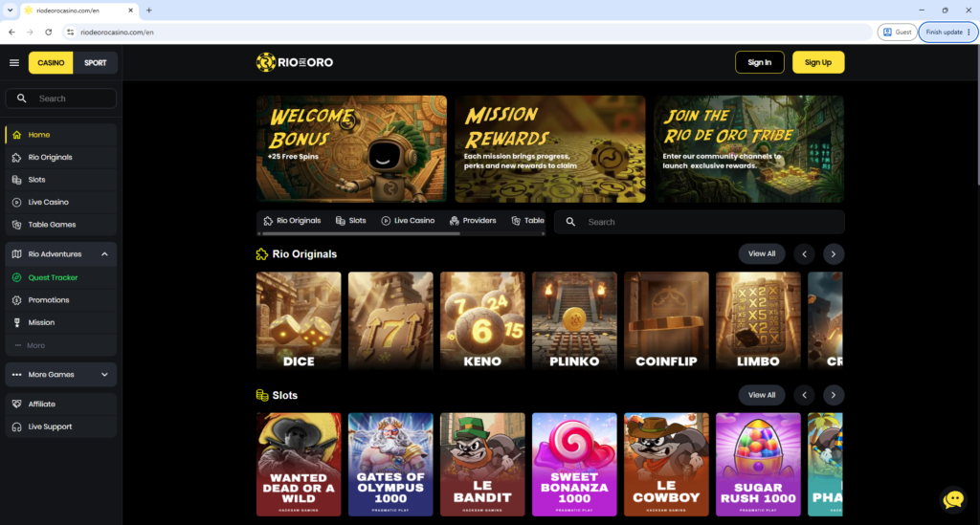Open the browser tab search dropdown
The width and height of the screenshot is (980, 525).
point(10,10)
